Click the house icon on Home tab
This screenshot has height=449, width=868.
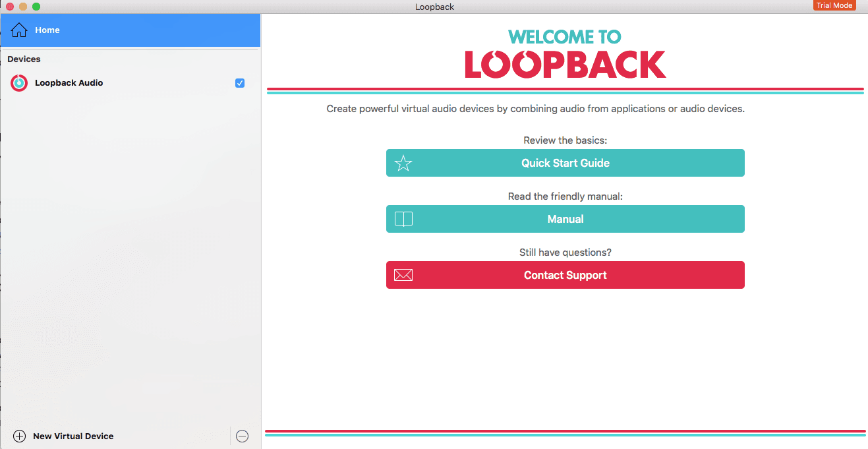pyautogui.click(x=18, y=30)
